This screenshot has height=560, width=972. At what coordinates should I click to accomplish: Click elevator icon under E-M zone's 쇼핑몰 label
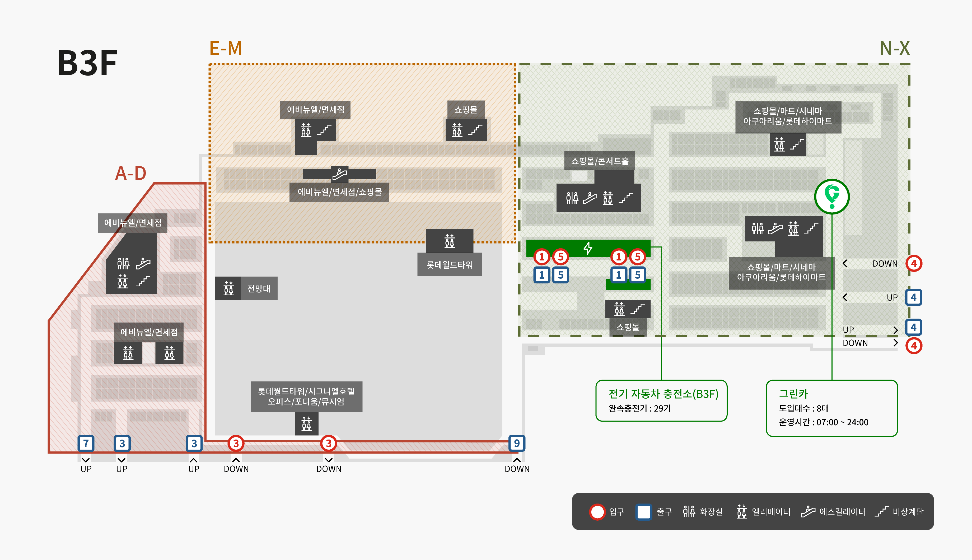[457, 130]
